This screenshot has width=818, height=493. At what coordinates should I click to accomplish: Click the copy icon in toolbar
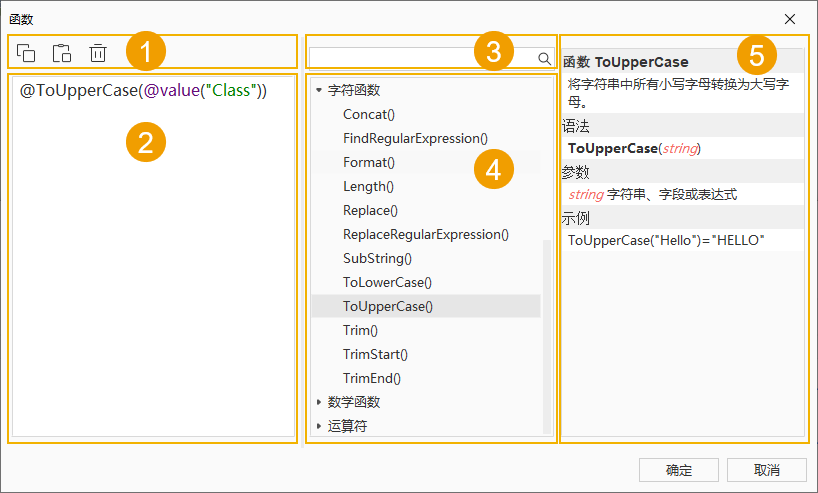pos(26,54)
